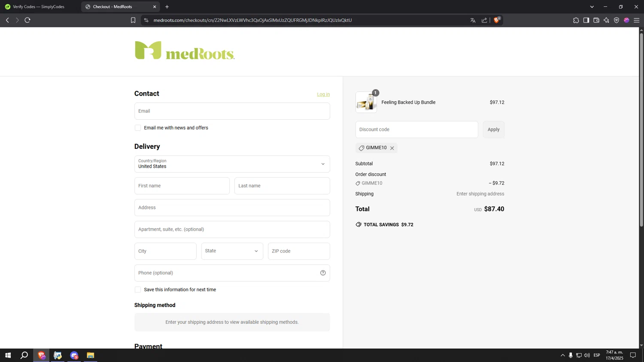The width and height of the screenshot is (644, 362).
Task: Open volume control tray icon
Action: pyautogui.click(x=587, y=355)
